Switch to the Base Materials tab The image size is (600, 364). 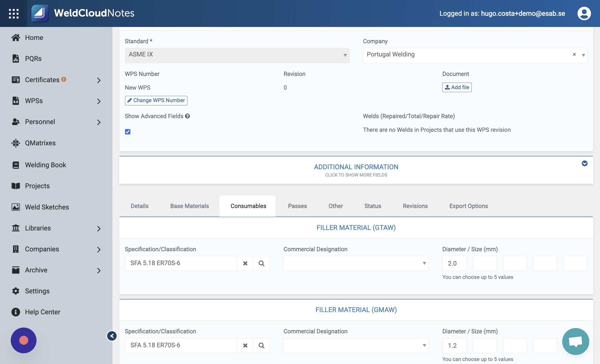tap(189, 206)
